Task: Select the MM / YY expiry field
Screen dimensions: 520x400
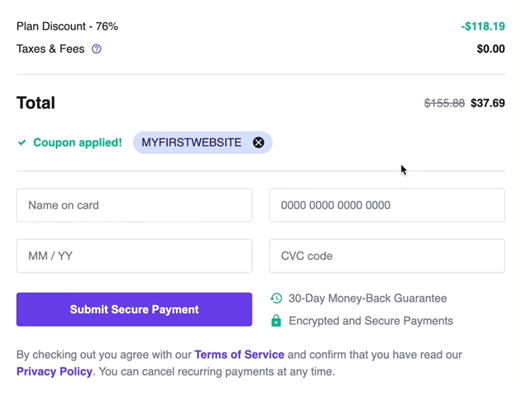Action: [x=134, y=256]
